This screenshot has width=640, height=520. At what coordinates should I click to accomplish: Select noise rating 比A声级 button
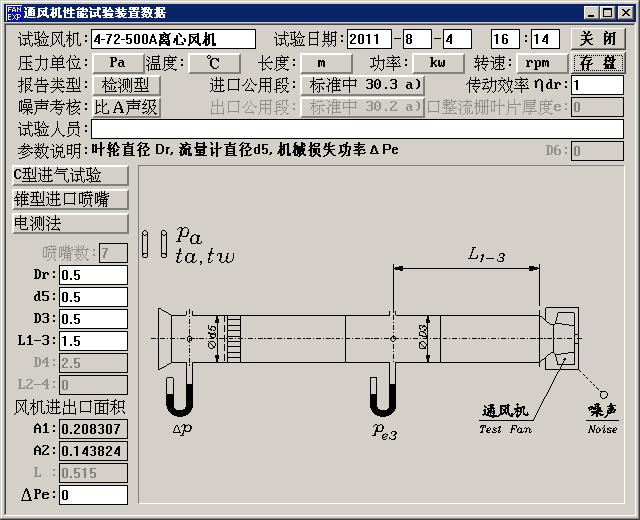(x=126, y=107)
